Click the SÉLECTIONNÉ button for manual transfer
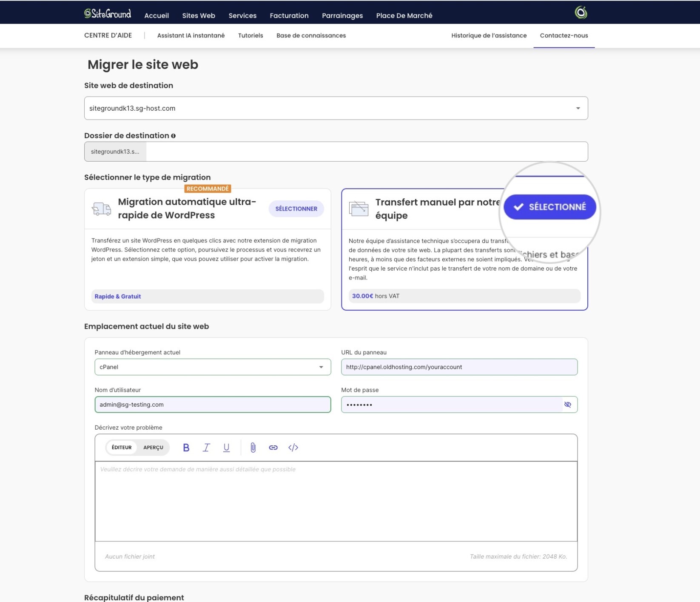Viewport: 700px width, 602px height. [549, 207]
